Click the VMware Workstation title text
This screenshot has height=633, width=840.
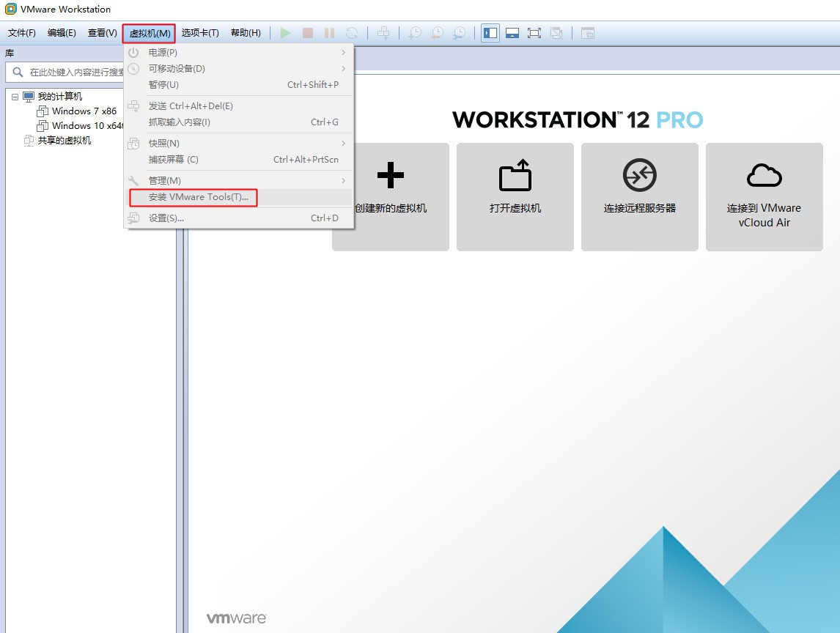coord(65,9)
